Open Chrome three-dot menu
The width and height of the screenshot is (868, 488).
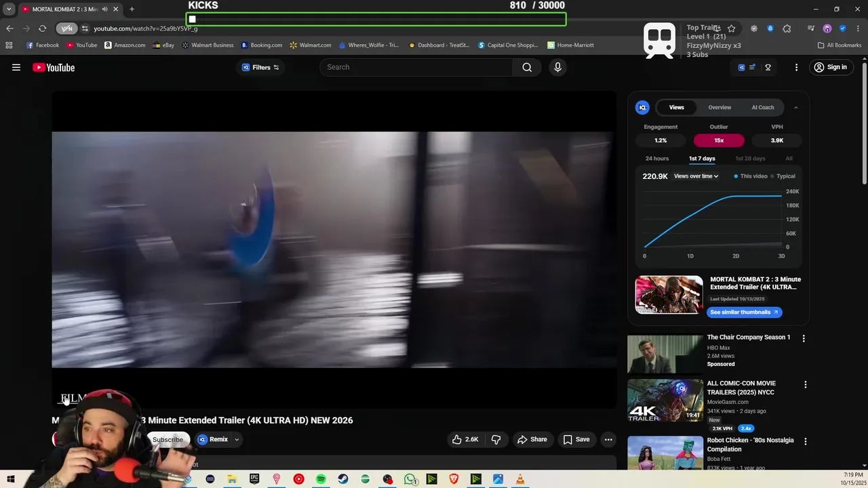click(x=858, y=28)
